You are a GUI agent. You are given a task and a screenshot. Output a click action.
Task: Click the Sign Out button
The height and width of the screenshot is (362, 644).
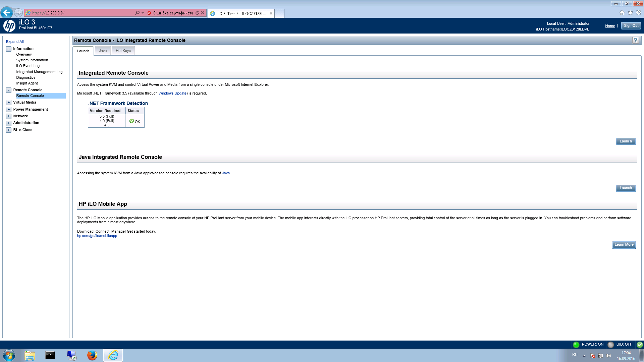point(631,26)
